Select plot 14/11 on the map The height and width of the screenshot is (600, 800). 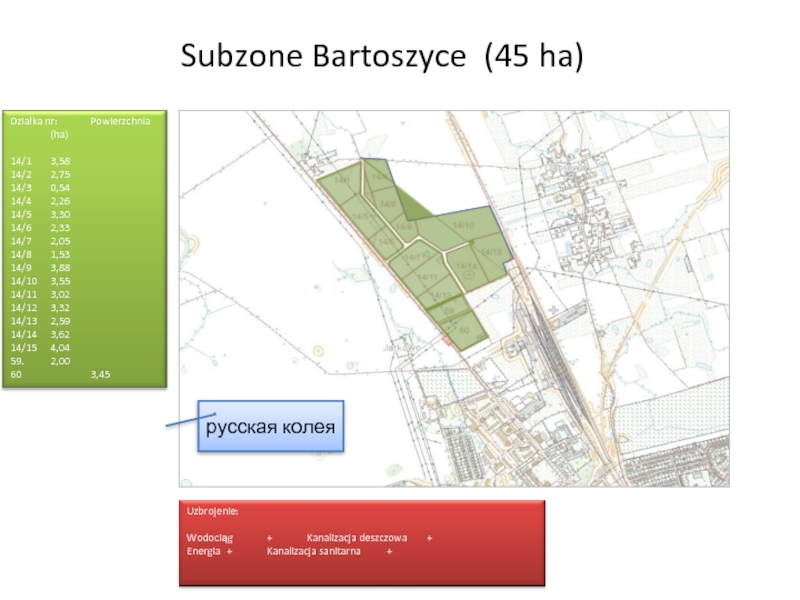pos(427,277)
